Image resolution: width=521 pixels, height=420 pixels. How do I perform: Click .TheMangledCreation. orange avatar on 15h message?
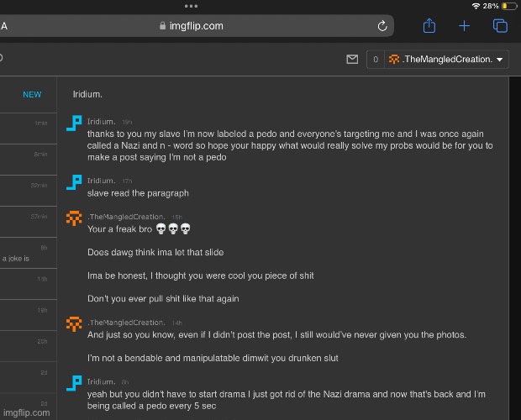(74, 218)
